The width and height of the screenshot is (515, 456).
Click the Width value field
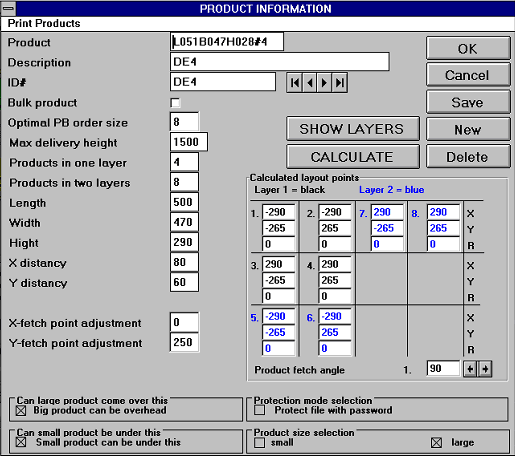(x=184, y=222)
